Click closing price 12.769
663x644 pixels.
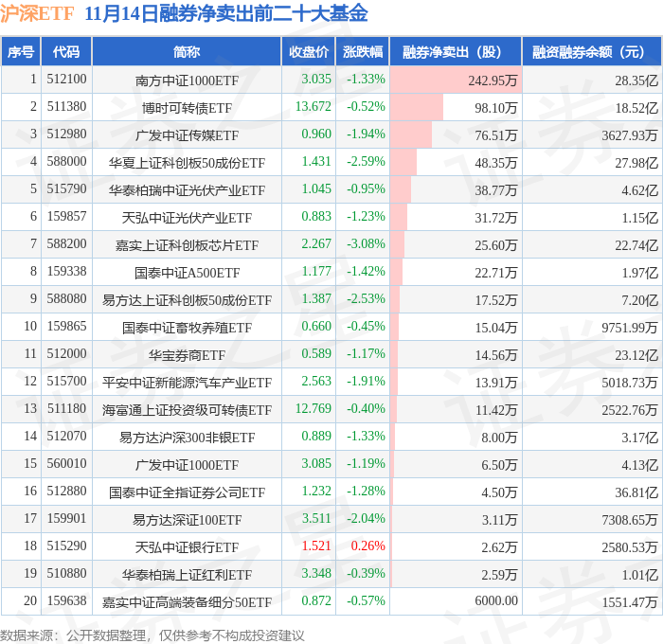314,409
